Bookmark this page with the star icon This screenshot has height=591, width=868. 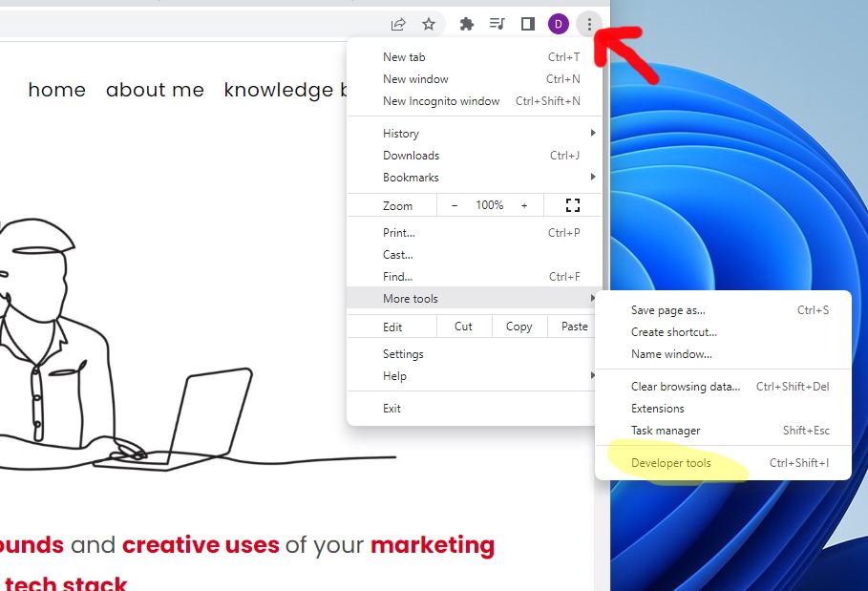[429, 24]
